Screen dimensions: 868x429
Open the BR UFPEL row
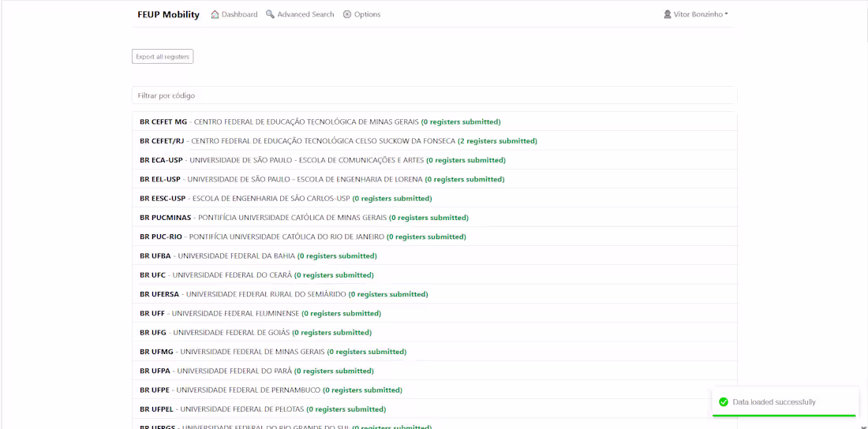(435, 409)
